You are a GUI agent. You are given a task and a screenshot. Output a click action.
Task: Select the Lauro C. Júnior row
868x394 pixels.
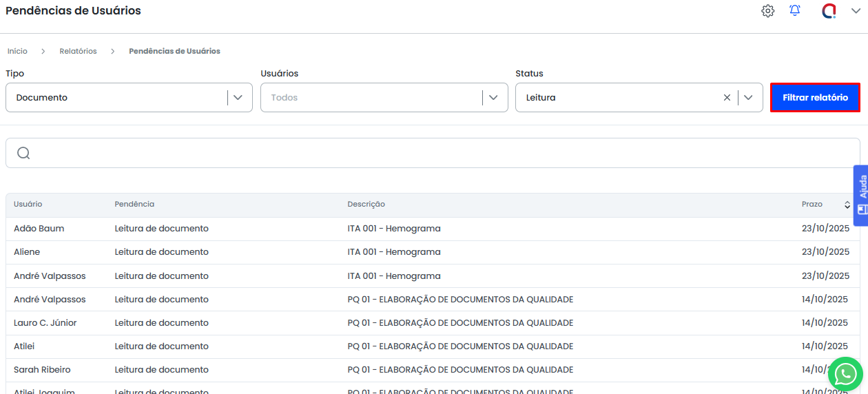tap(45, 323)
